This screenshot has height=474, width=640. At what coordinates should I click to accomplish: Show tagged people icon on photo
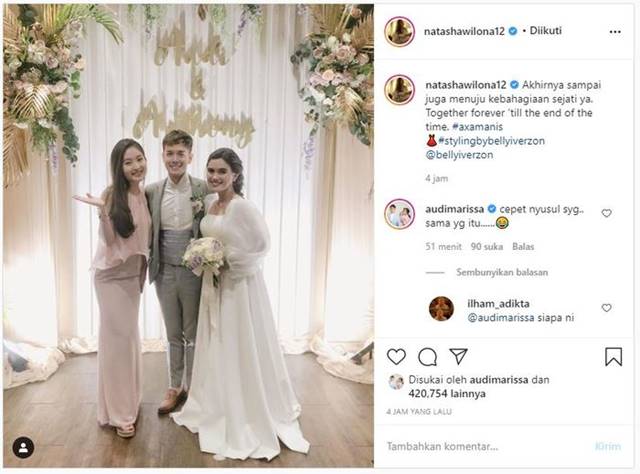point(23,448)
